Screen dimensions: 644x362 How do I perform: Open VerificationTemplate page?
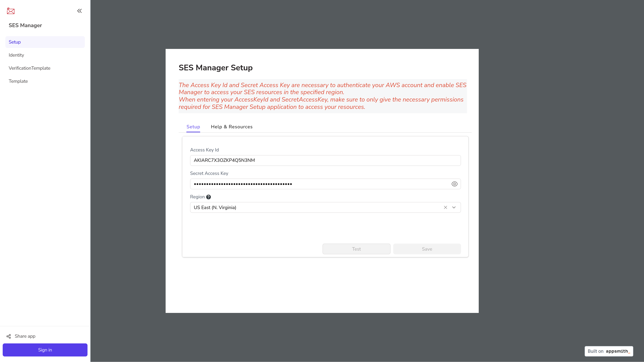tap(45, 68)
